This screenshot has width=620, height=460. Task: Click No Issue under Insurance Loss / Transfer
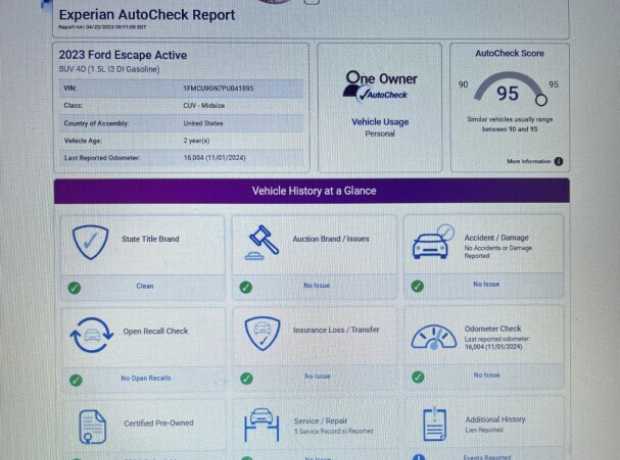[317, 376]
